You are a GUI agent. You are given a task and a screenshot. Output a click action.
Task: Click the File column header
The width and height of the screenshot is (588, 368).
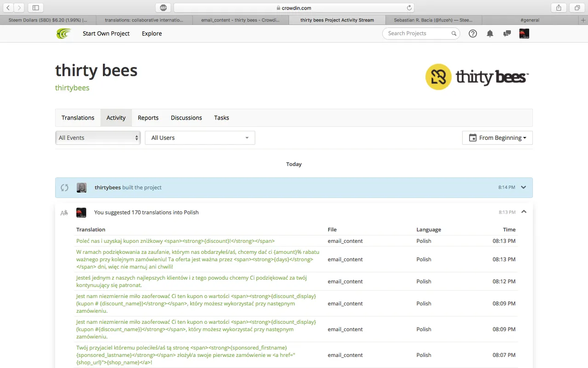point(332,230)
